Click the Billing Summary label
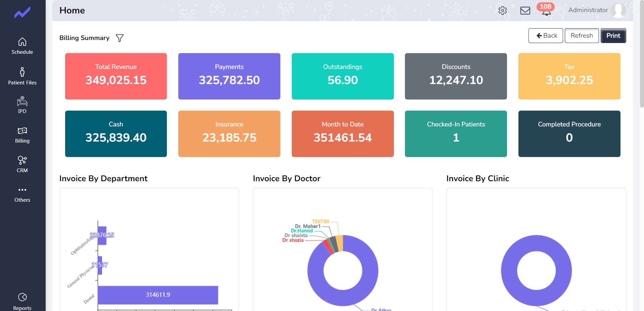644x311 pixels. tap(85, 38)
